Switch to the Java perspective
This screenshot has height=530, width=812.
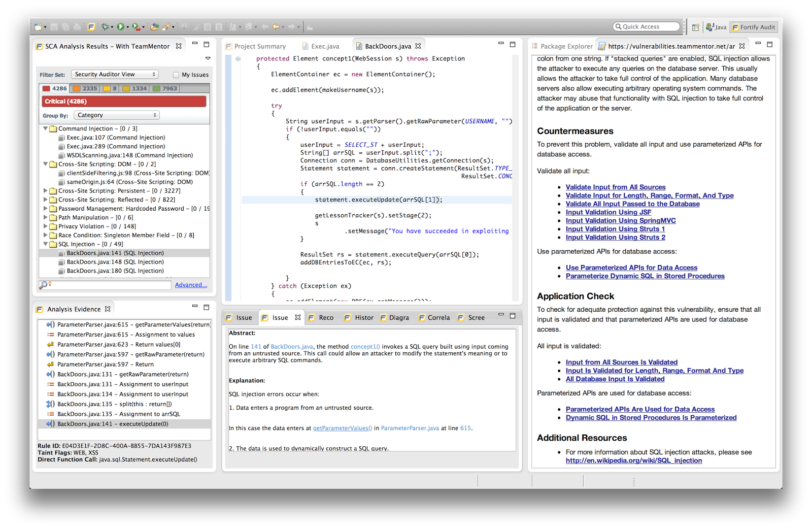716,27
